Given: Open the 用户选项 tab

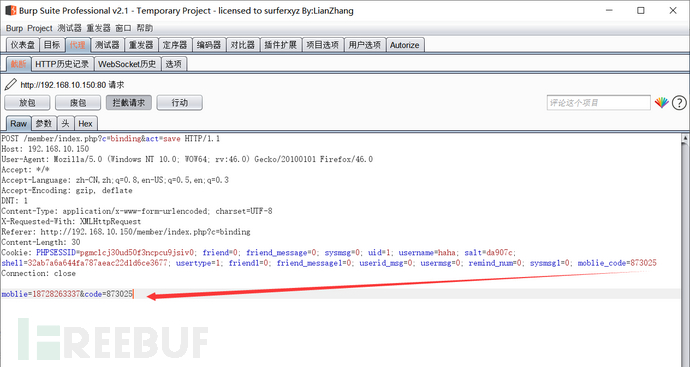Looking at the screenshot, I should click(364, 45).
